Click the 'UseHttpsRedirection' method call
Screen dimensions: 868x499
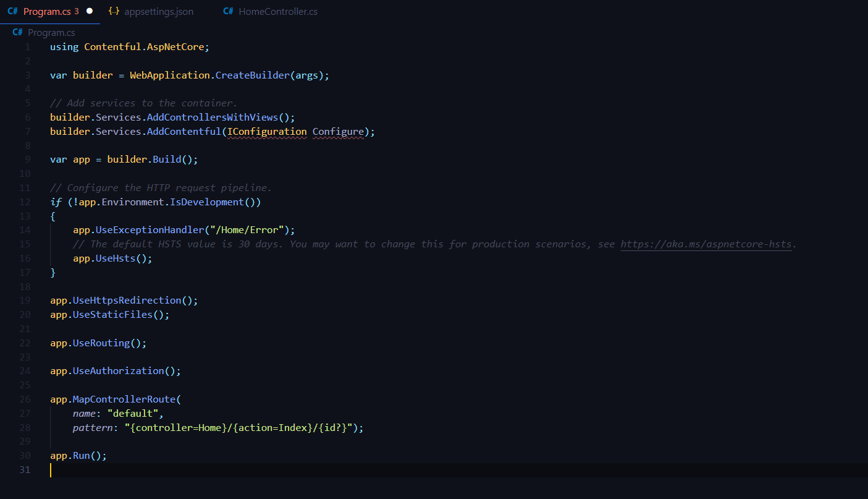coord(127,301)
